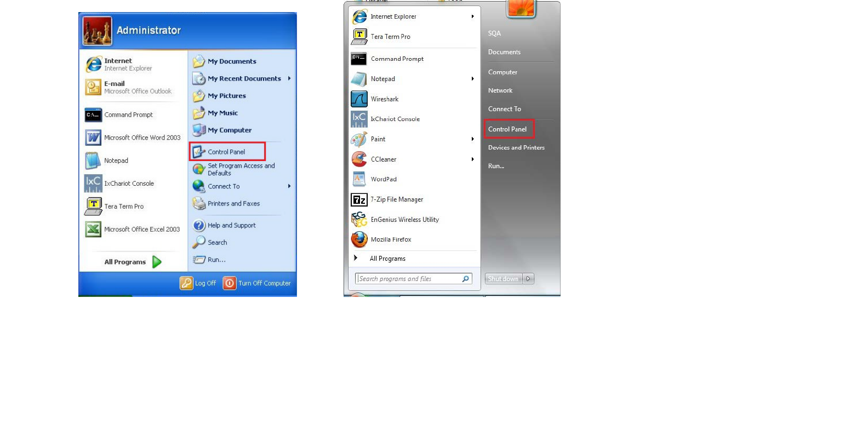
Task: Open the My Computer icon
Action: tap(199, 130)
